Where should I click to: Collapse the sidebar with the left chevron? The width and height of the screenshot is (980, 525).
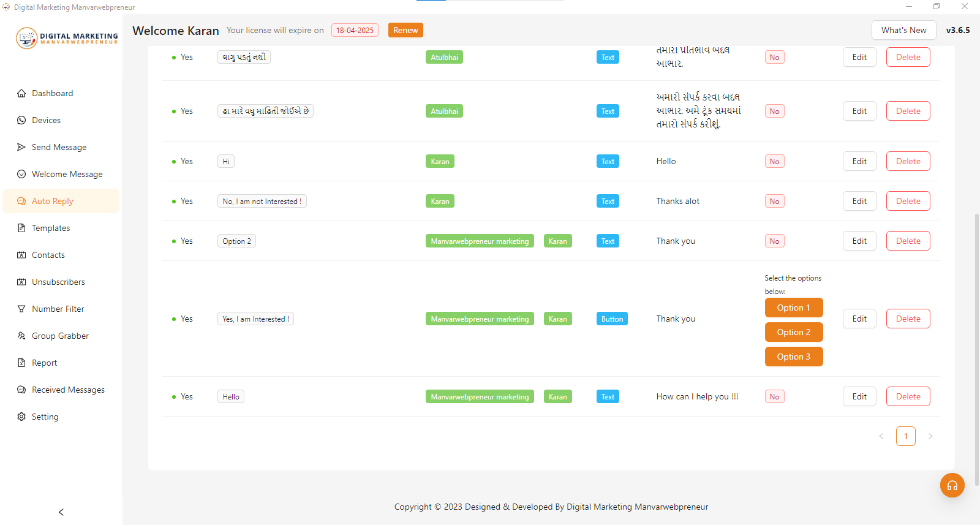pos(61,512)
